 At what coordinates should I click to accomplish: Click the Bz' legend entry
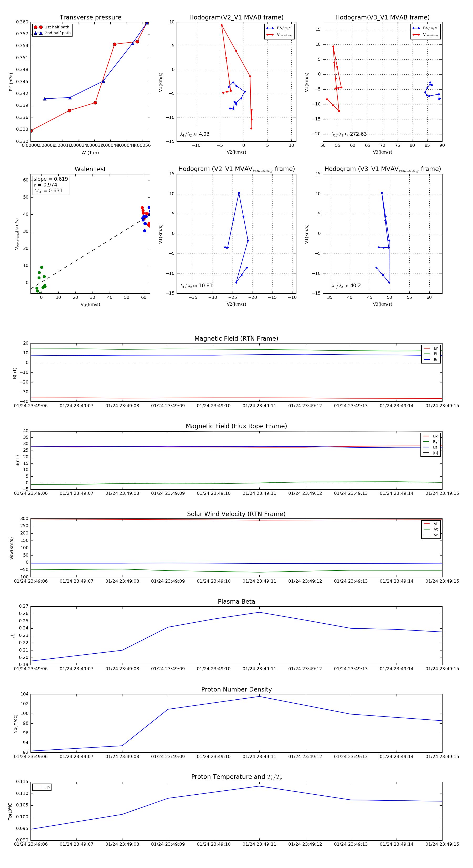coord(431,447)
